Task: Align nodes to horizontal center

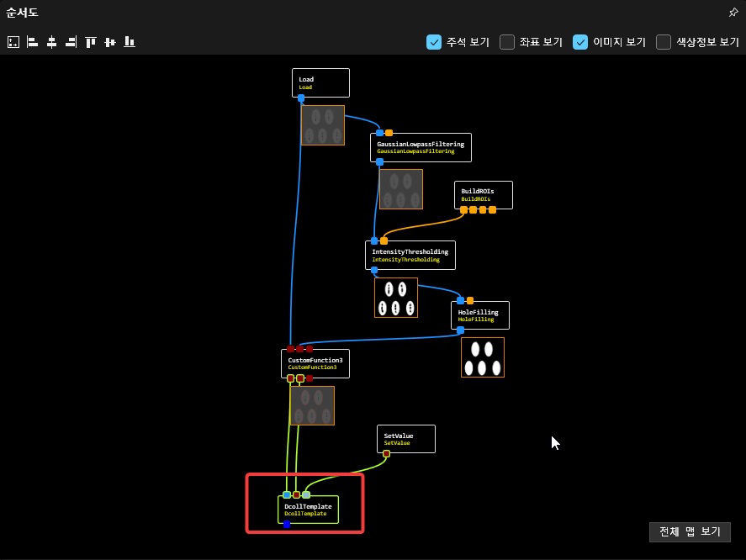Action: pyautogui.click(x=51, y=42)
